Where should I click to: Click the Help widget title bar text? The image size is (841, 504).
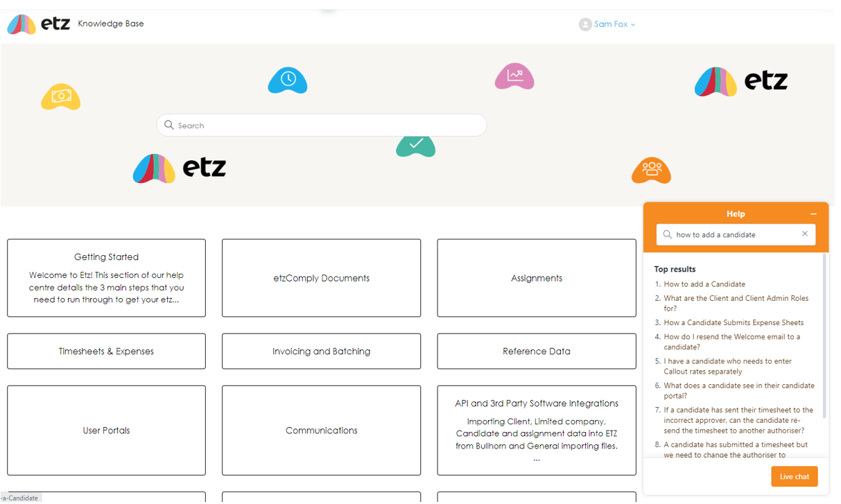click(x=736, y=214)
